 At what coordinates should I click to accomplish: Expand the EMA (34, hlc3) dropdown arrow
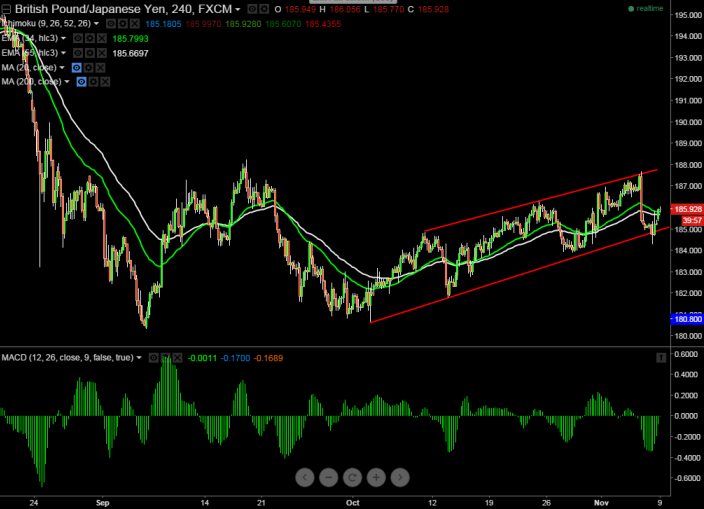(x=63, y=38)
